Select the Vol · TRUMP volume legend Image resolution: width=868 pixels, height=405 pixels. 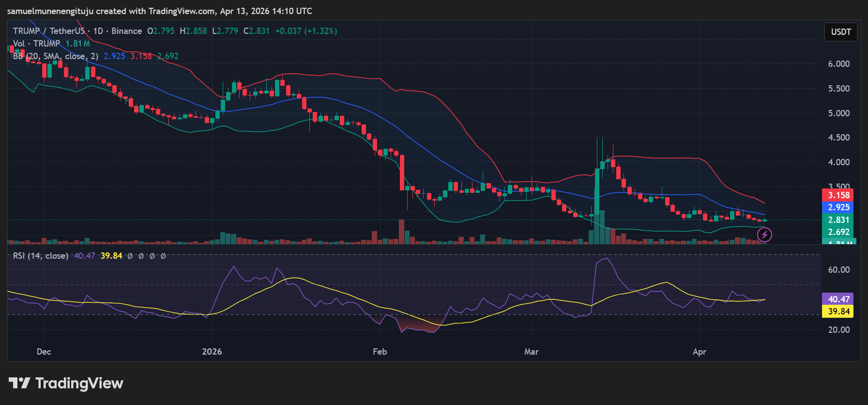click(36, 43)
